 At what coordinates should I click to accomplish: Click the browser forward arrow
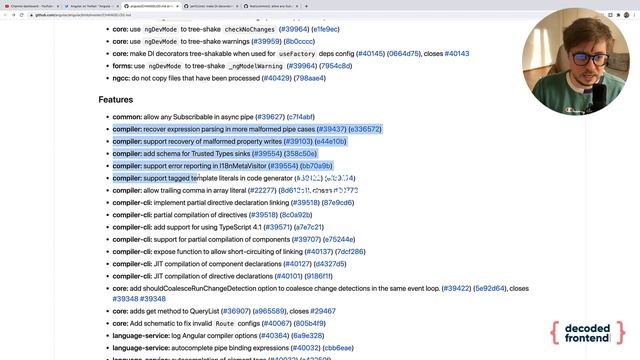tap(13, 15)
